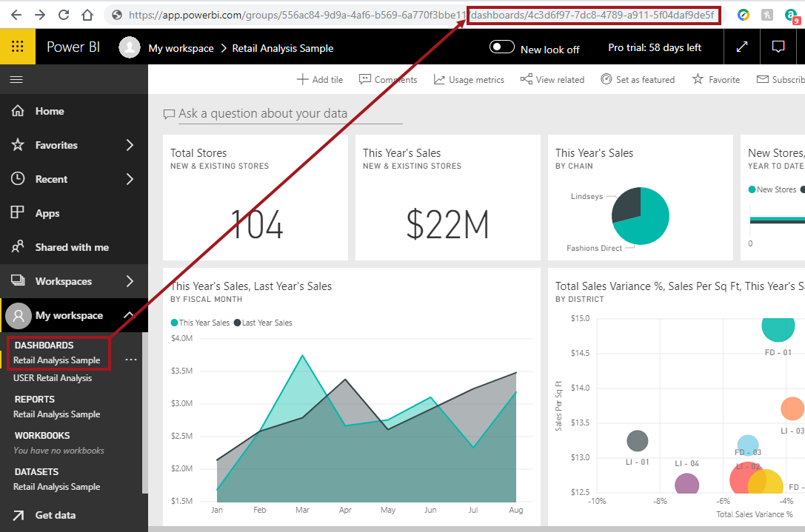
Task: Open Home in navigation pane
Action: coord(49,111)
